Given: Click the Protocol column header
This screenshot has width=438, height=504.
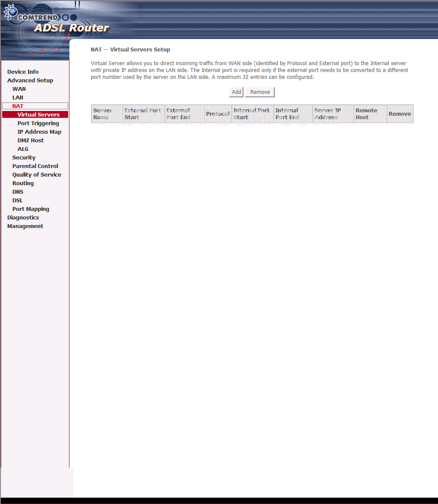Looking at the screenshot, I should coord(218,114).
